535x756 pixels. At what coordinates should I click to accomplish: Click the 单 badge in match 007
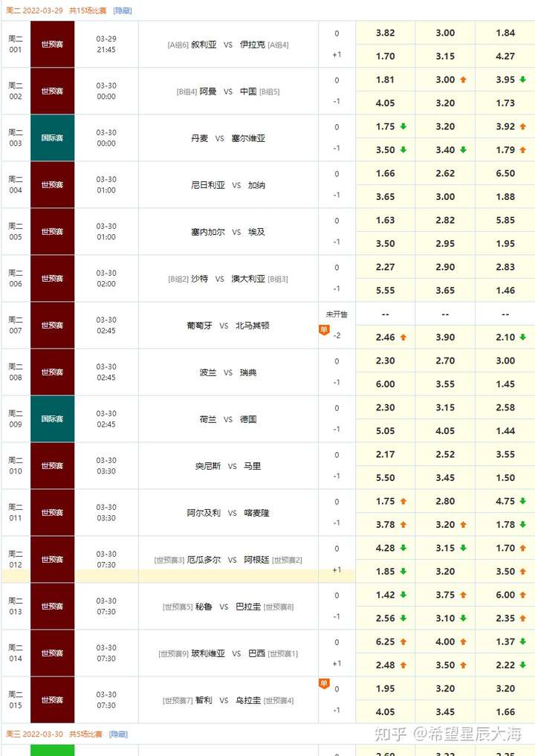(324, 330)
